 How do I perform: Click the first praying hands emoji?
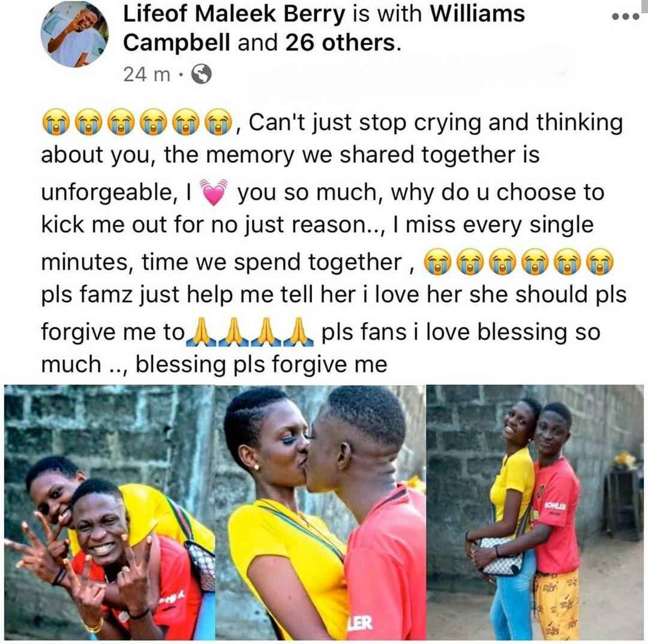click(201, 332)
